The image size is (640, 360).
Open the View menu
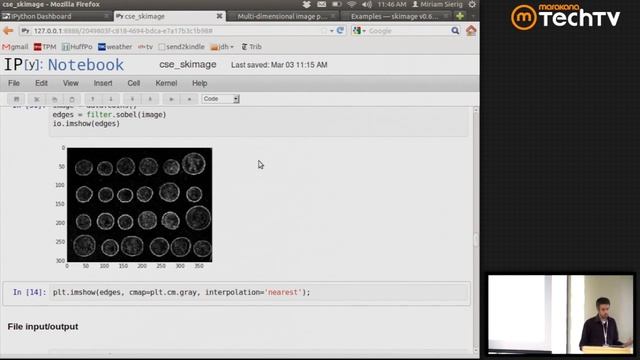click(71, 83)
